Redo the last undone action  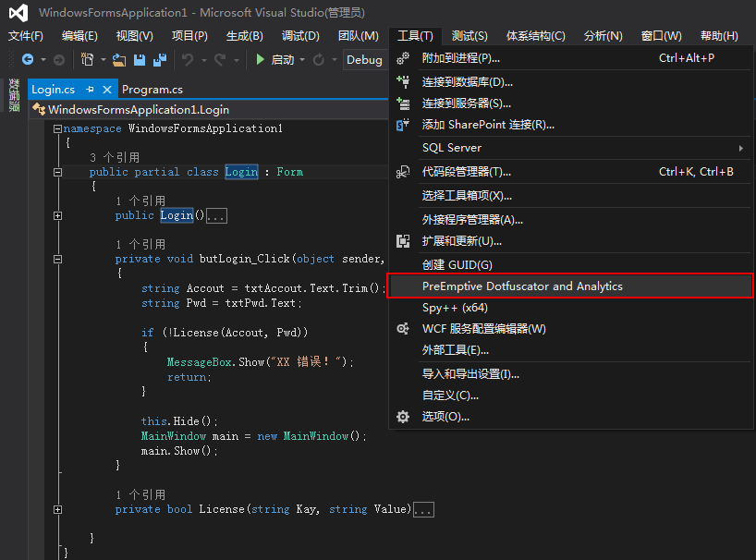[x=220, y=60]
